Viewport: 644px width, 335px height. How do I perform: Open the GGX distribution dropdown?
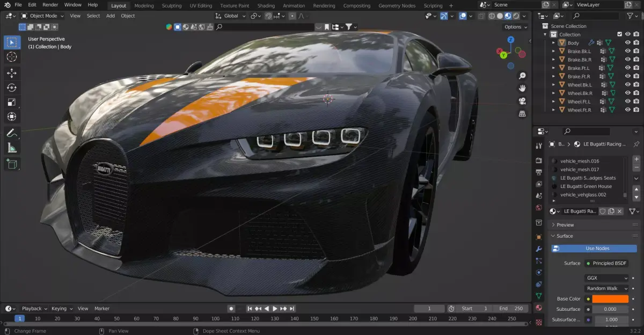click(x=607, y=278)
